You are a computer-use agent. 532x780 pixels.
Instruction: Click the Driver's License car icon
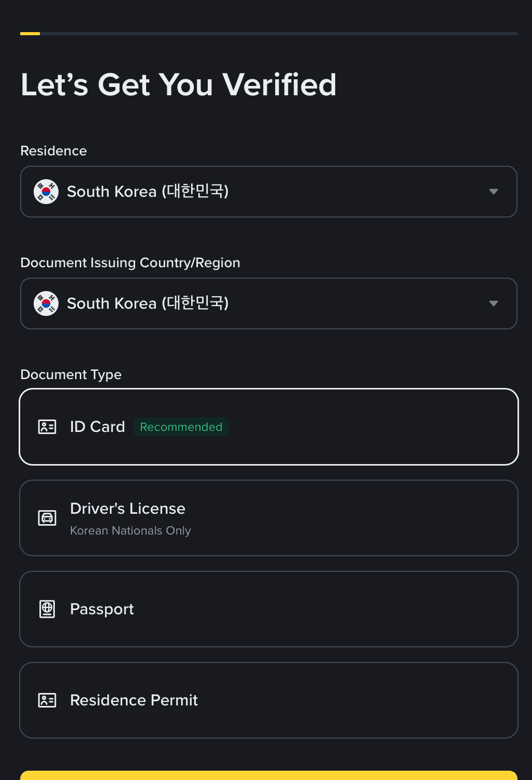47,518
